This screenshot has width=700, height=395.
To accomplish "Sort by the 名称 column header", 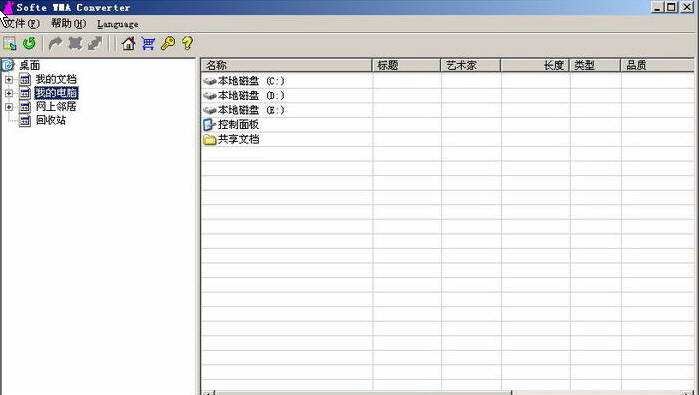I will pos(287,65).
